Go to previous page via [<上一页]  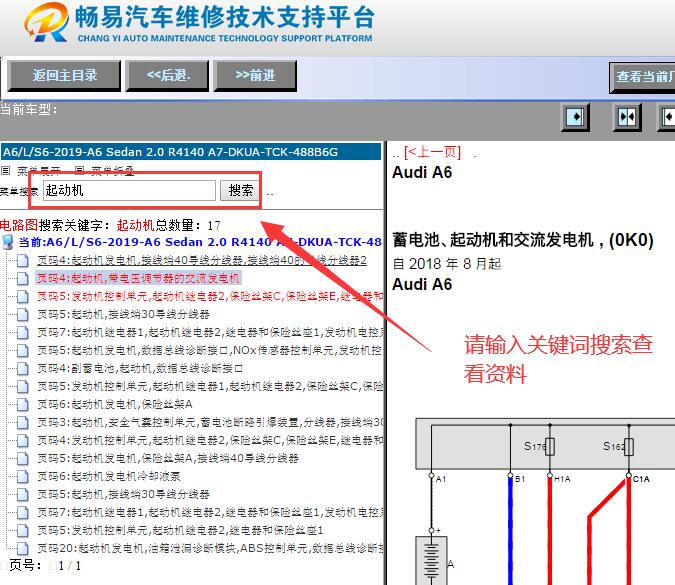click(x=433, y=152)
